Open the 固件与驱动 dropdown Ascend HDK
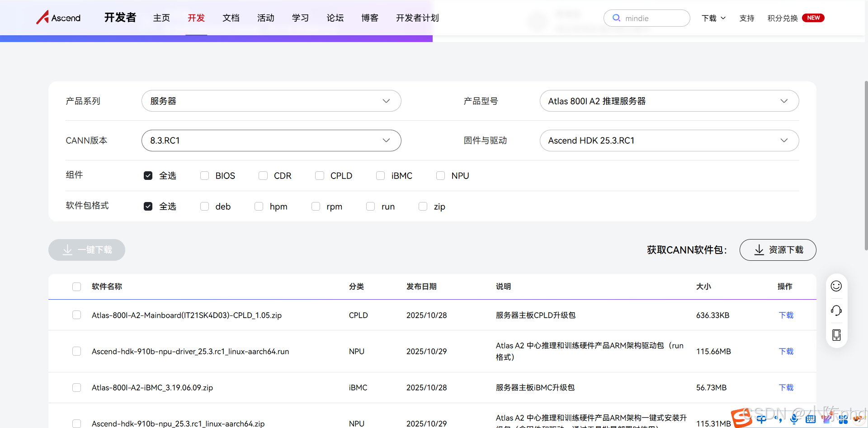This screenshot has height=428, width=868. [669, 141]
